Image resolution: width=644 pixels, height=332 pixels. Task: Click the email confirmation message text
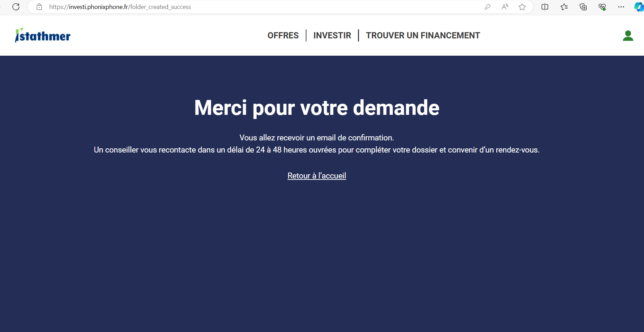coord(316,138)
